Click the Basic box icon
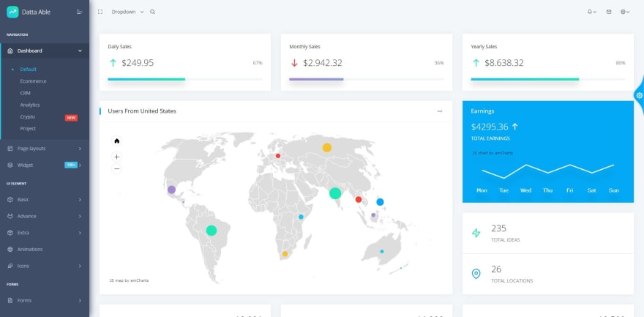Viewport: 644px width, 317px height. (x=10, y=200)
